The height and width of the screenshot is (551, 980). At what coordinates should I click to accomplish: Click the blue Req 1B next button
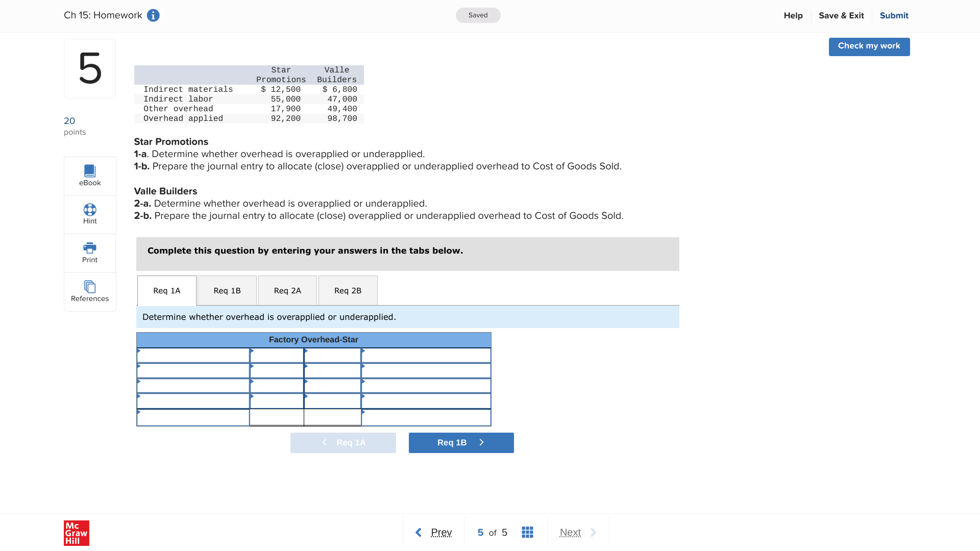(x=461, y=443)
